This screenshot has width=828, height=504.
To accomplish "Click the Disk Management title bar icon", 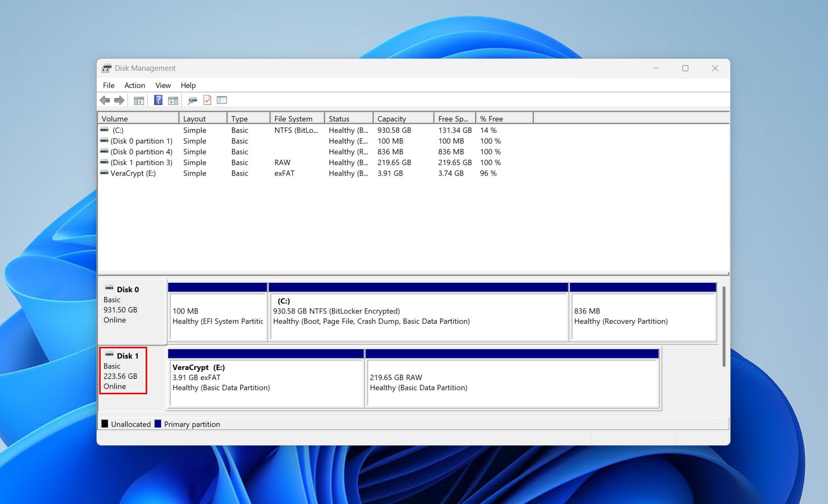I will (107, 68).
